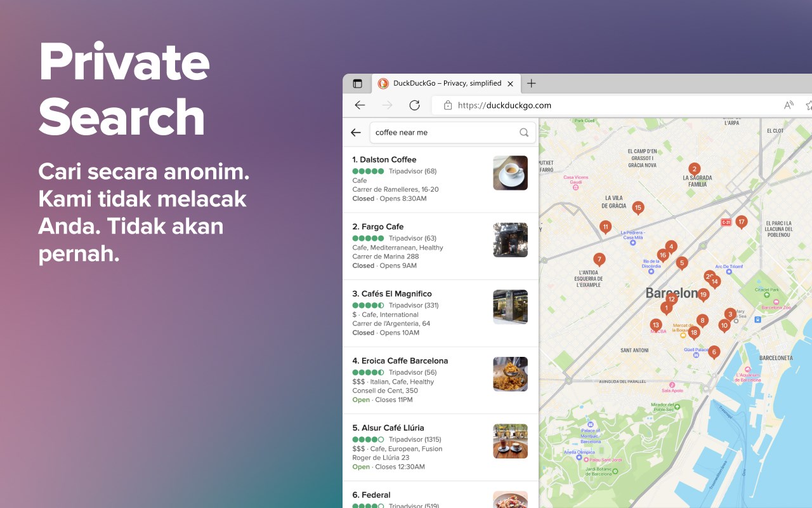Click map pin number 16

coord(663,256)
